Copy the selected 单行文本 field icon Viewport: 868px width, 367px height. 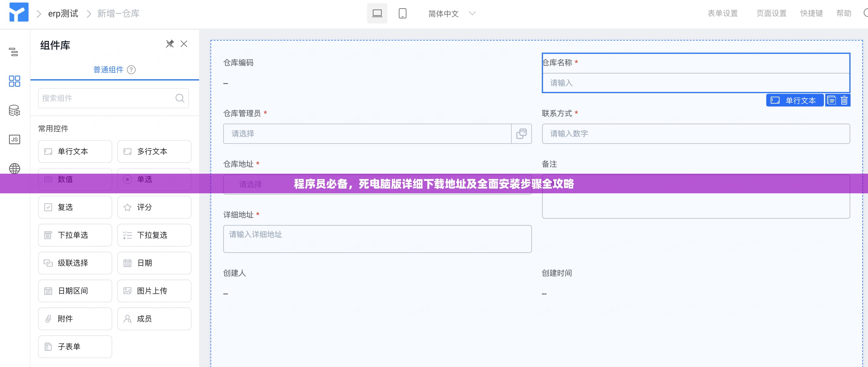(831, 100)
